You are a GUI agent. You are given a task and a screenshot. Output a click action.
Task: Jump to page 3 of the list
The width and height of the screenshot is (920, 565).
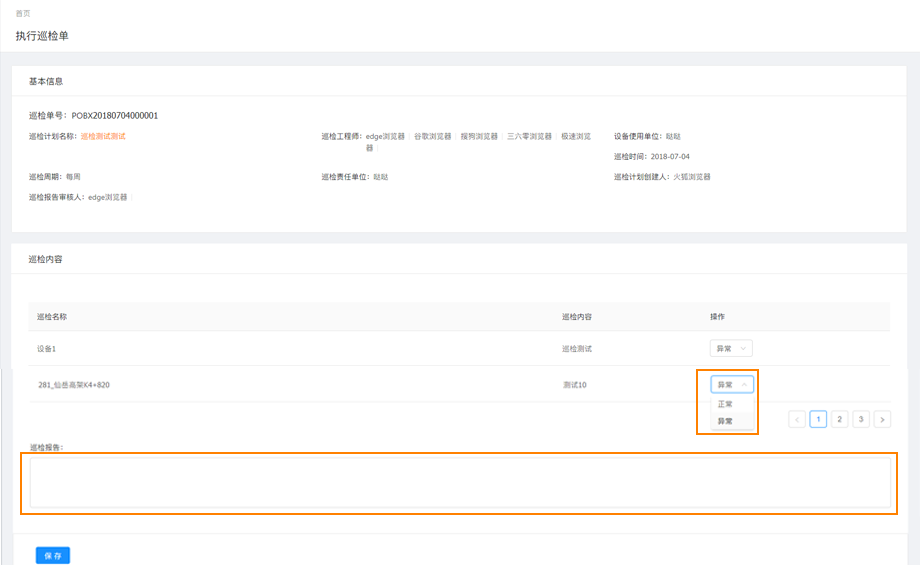pyautogui.click(x=861, y=419)
